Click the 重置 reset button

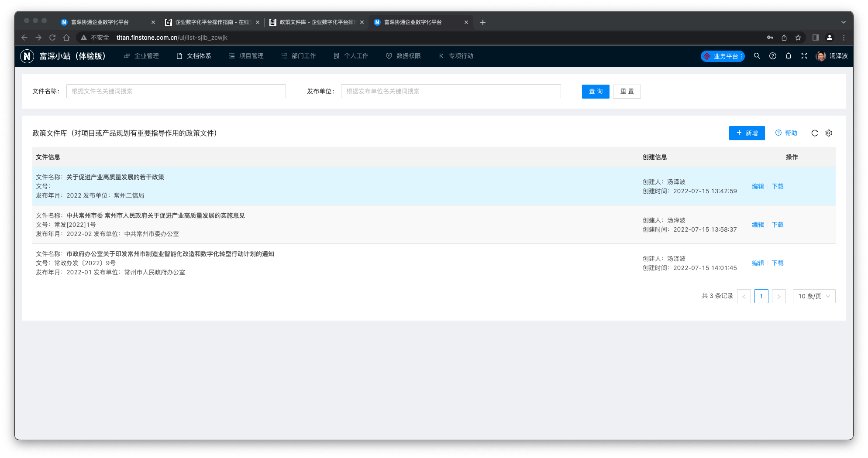tap(627, 92)
